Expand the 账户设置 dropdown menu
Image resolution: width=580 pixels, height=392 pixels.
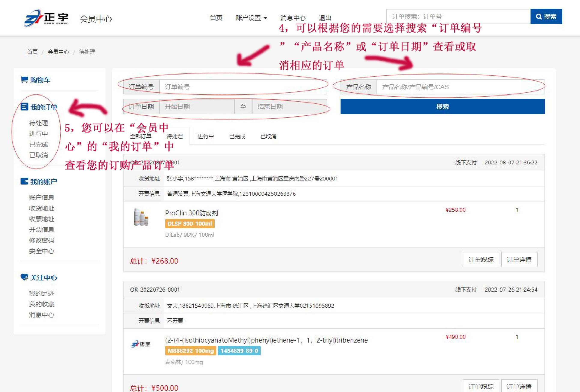pos(251,18)
